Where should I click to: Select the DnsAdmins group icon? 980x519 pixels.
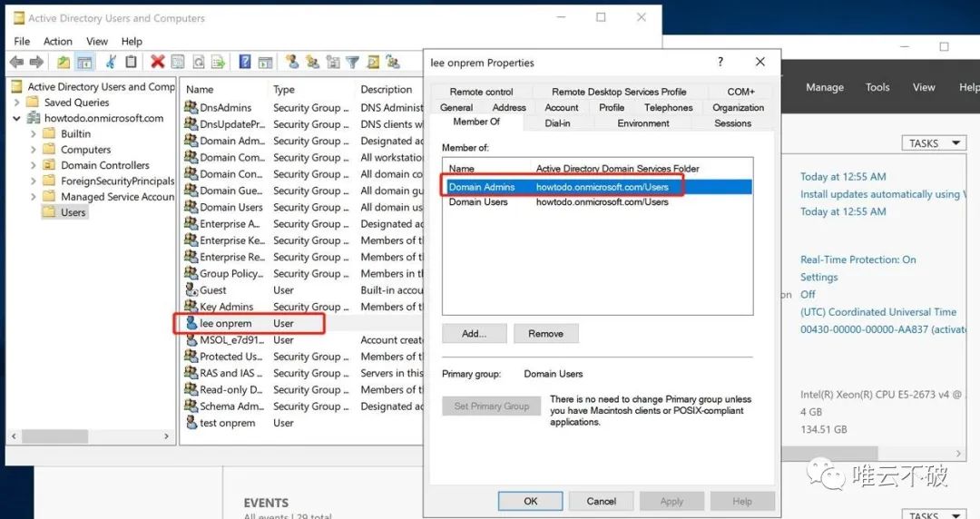(x=191, y=107)
